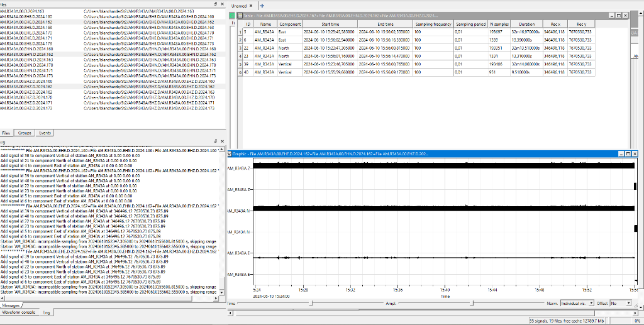Click the Graphic window title bar icon
This screenshot has height=325, width=644.
pos(230,153)
